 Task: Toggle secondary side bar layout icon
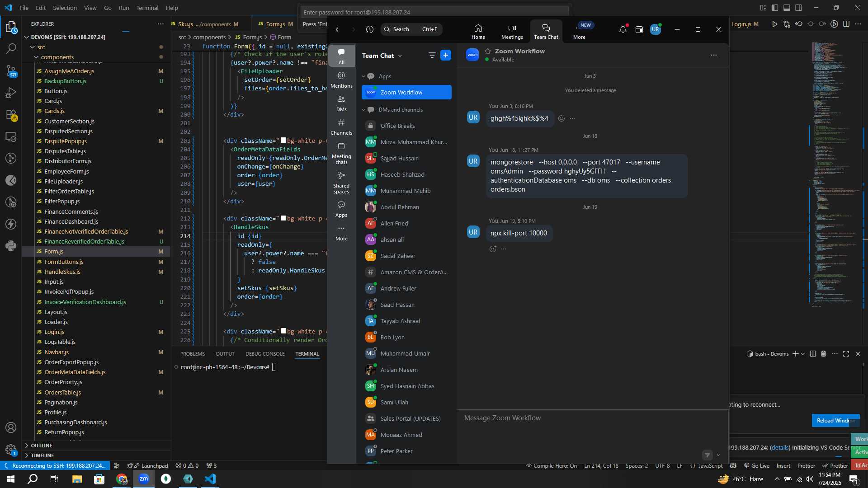click(799, 8)
